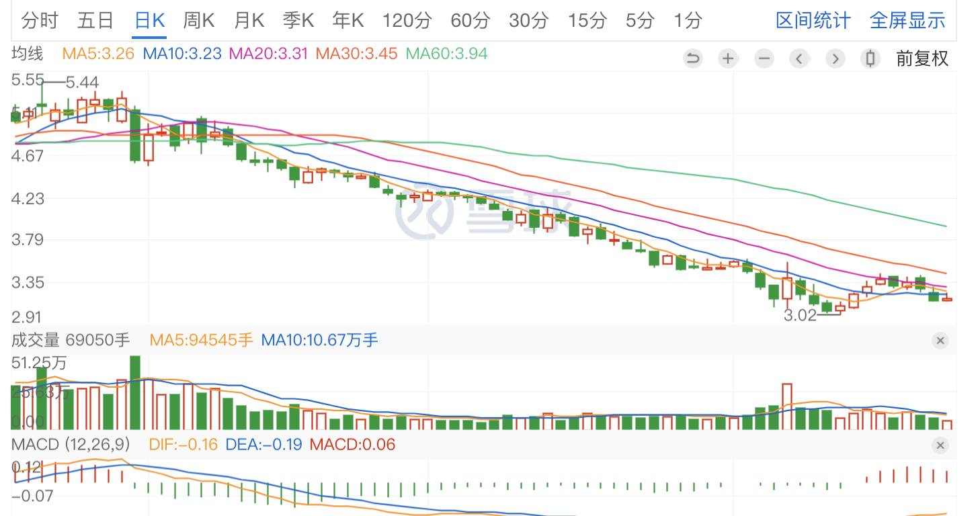This screenshot has height=516, width=980.
Task: Click the MA5:3.26 indicator value
Action: click(99, 53)
